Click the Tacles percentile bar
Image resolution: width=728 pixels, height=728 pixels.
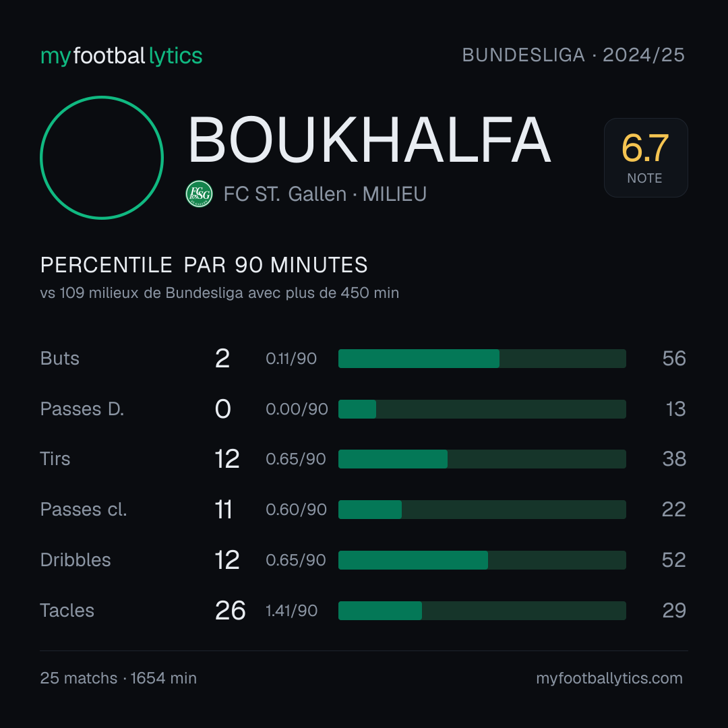click(x=482, y=611)
